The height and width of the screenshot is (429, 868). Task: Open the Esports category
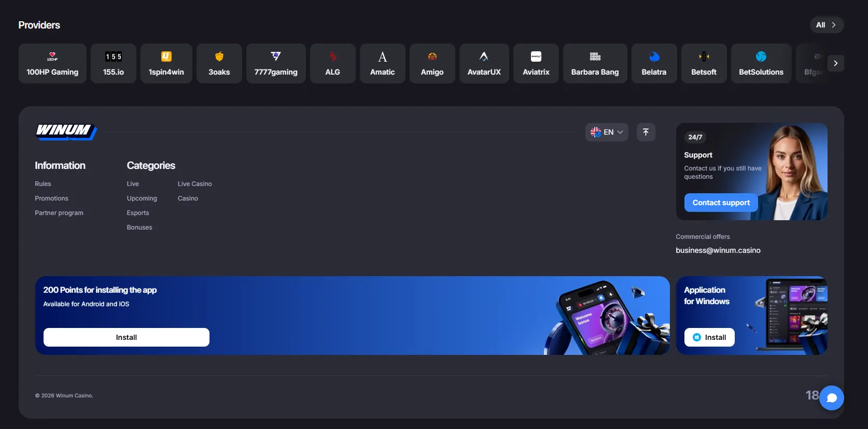coord(138,213)
